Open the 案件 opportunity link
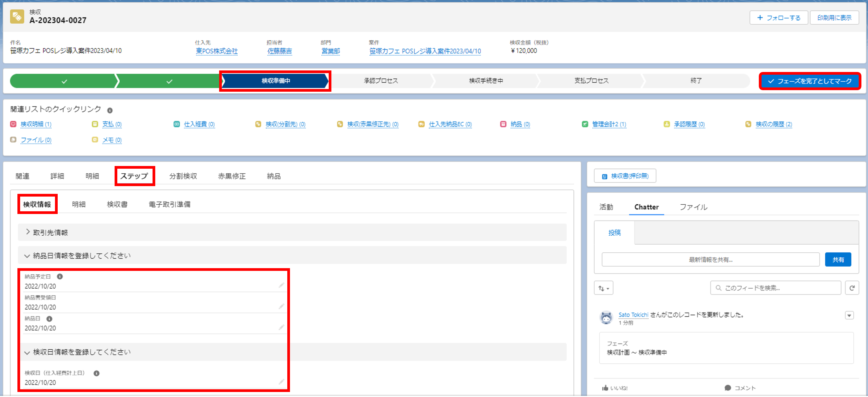The width and height of the screenshot is (868, 397). (425, 51)
